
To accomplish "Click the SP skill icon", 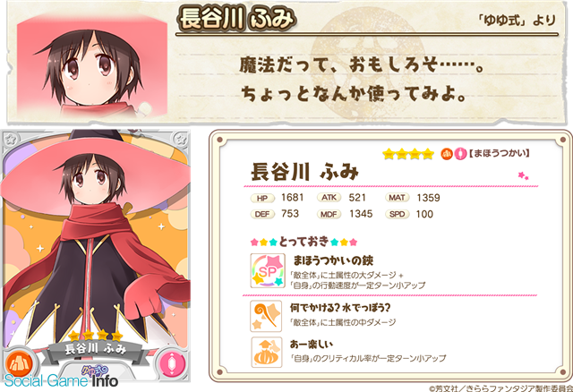I will coord(268,270).
